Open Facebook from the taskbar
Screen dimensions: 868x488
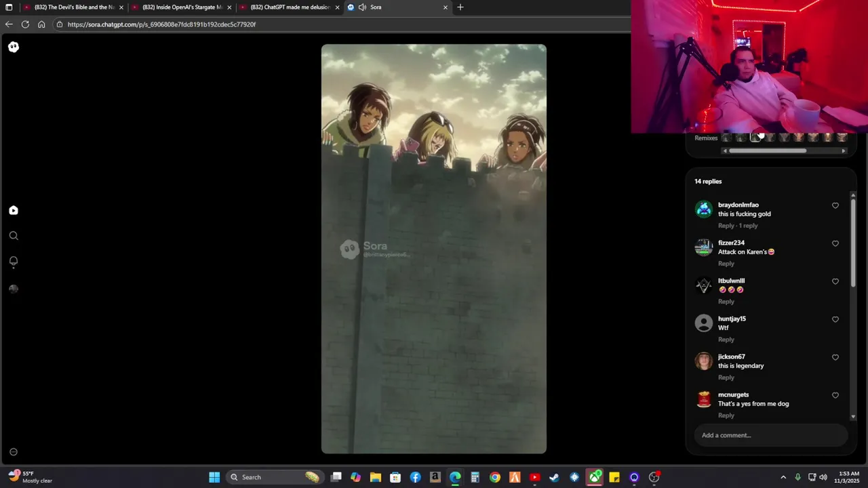click(415, 477)
